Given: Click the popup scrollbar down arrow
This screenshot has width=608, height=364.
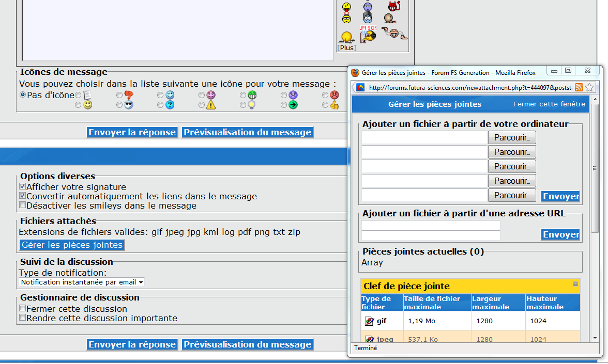Looking at the screenshot, I should [x=595, y=338].
